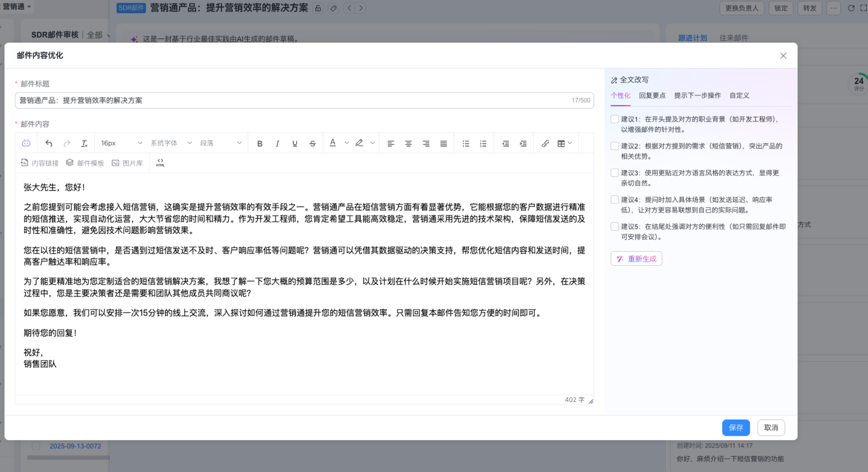Toggle strikethrough text formatting

pyautogui.click(x=312, y=144)
